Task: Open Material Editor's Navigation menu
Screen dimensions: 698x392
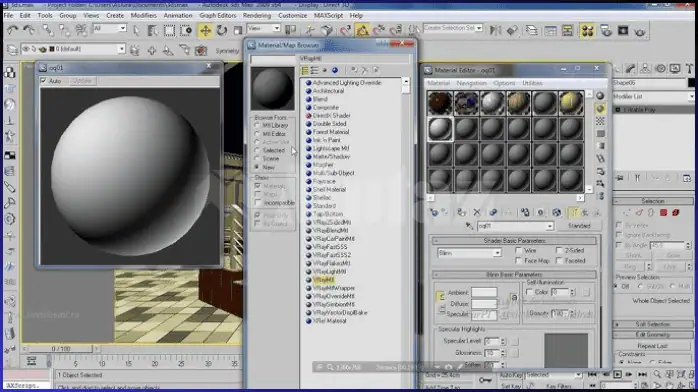Action: pos(471,83)
